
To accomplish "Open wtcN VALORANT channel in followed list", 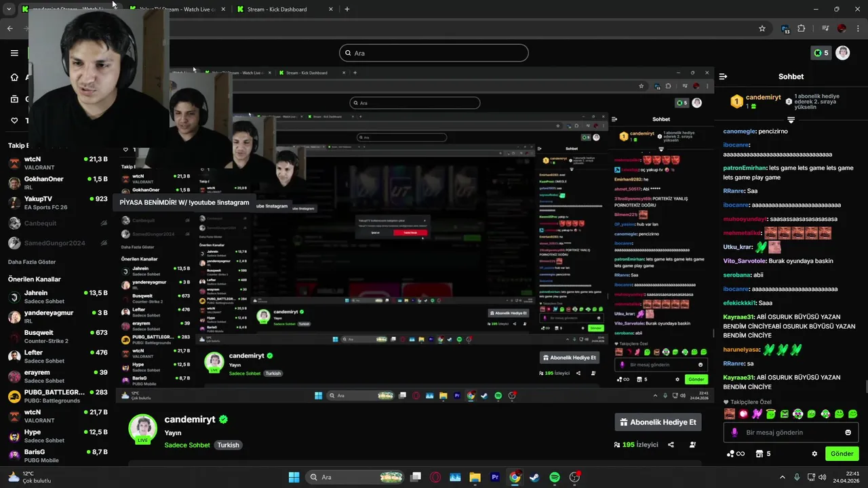I will click(58, 163).
